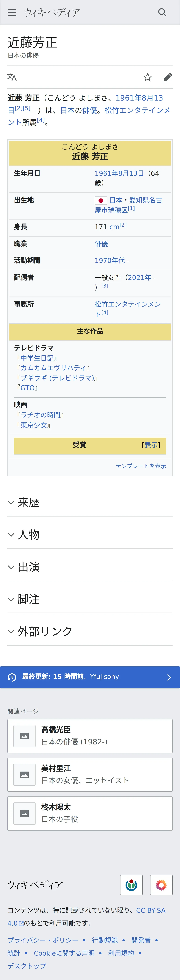
Task: Expand the 外部リンク section
Action: click(45, 631)
